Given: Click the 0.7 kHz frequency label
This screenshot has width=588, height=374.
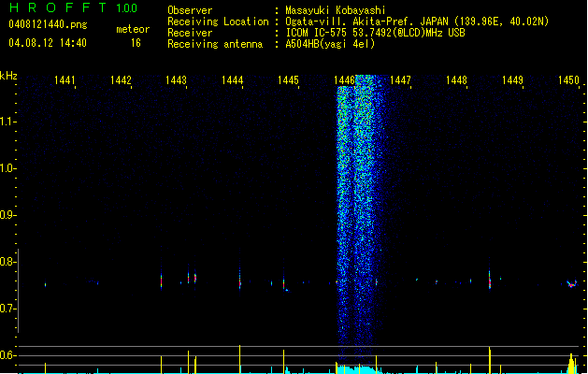Looking at the screenshot, I should click(x=7, y=309).
